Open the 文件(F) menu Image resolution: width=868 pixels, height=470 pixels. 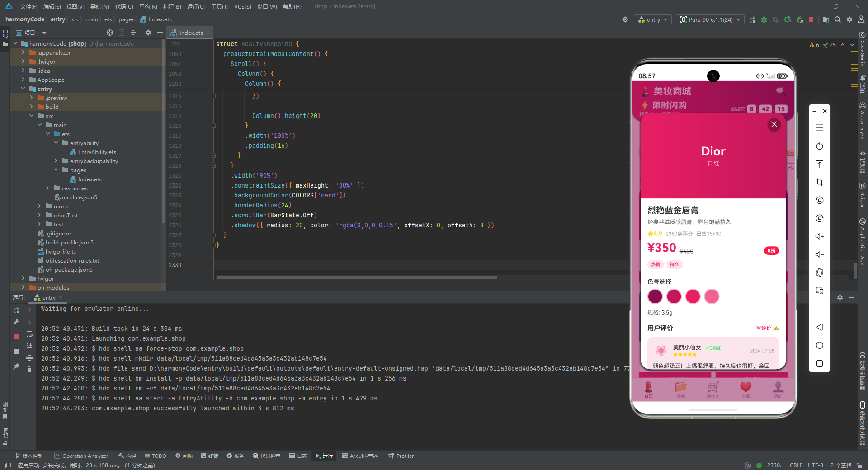tap(28, 6)
